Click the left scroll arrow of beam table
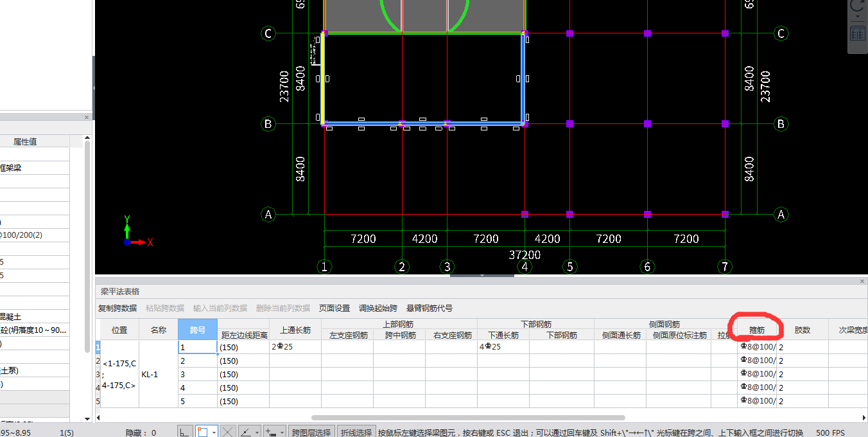The width and height of the screenshot is (868, 437). coord(98,418)
